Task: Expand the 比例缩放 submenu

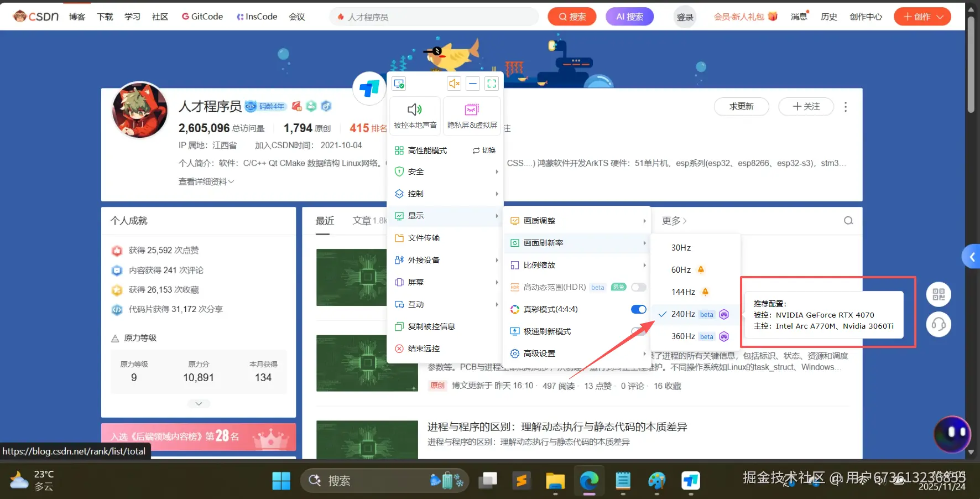Action: coord(577,265)
